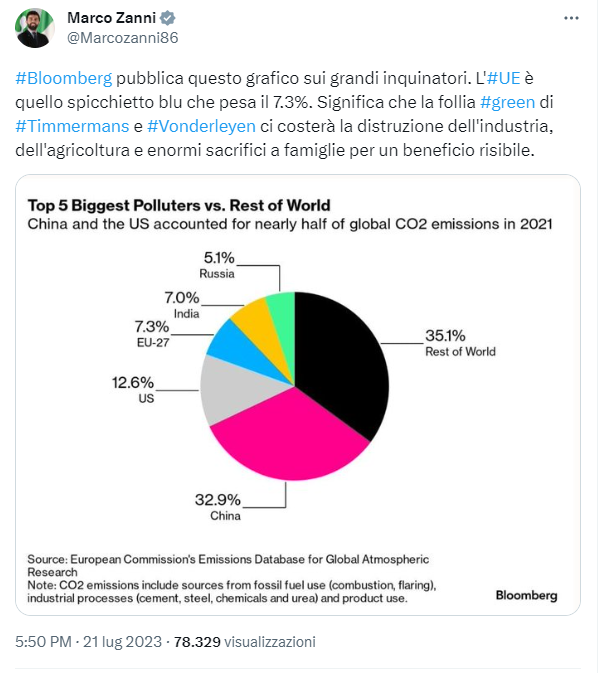This screenshot has height=673, width=607.
Task: Open the three-dot more options menu
Action: 571,18
